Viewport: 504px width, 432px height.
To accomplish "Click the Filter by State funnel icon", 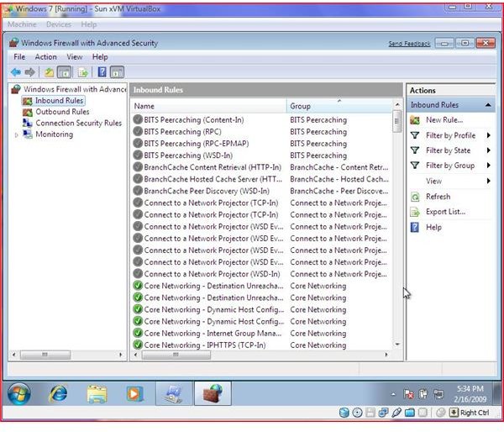I will click(415, 150).
